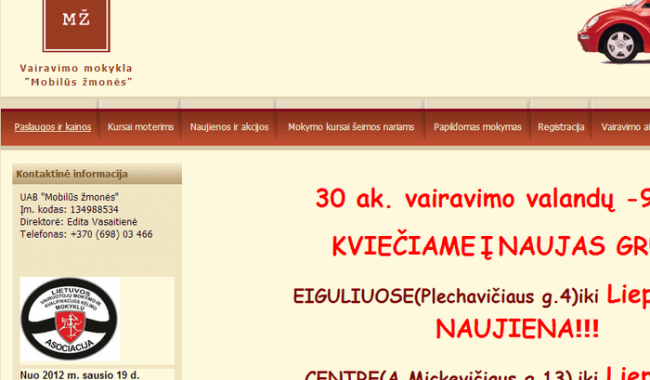
Task: Open the cut-off Vairavimo menu item
Action: [625, 127]
